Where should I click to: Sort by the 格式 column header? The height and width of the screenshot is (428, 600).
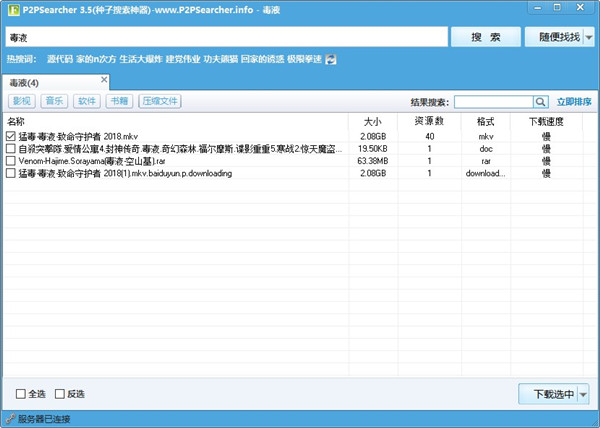[x=486, y=122]
